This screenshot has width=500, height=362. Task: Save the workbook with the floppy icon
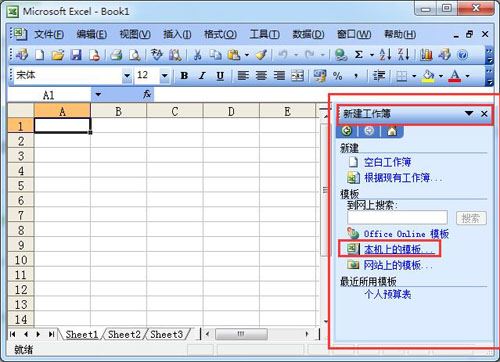click(76, 55)
